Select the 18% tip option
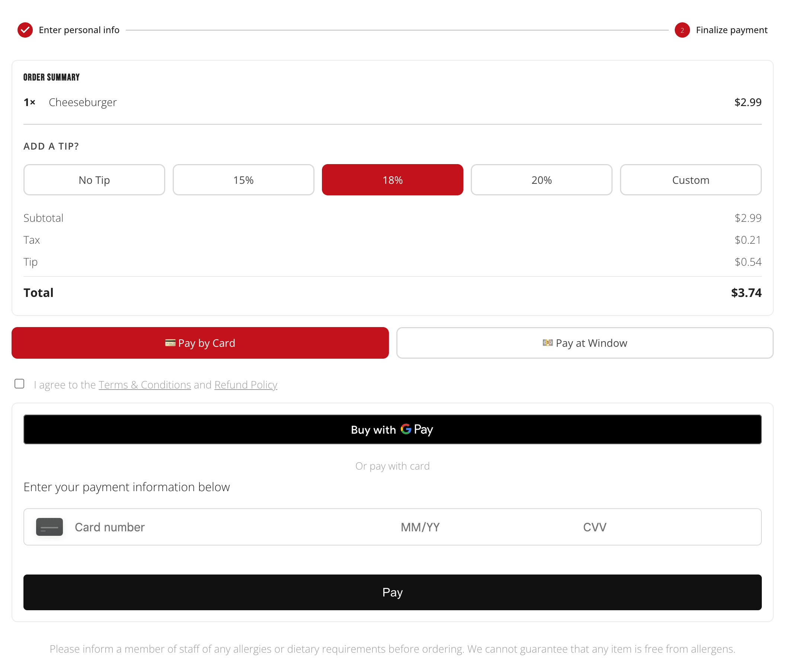786x672 pixels. tap(392, 180)
